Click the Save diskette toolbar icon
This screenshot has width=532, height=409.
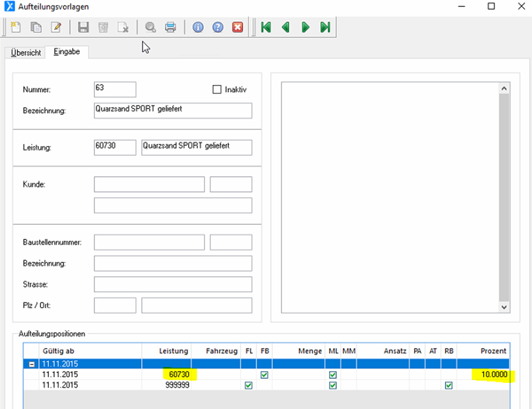tap(83, 27)
